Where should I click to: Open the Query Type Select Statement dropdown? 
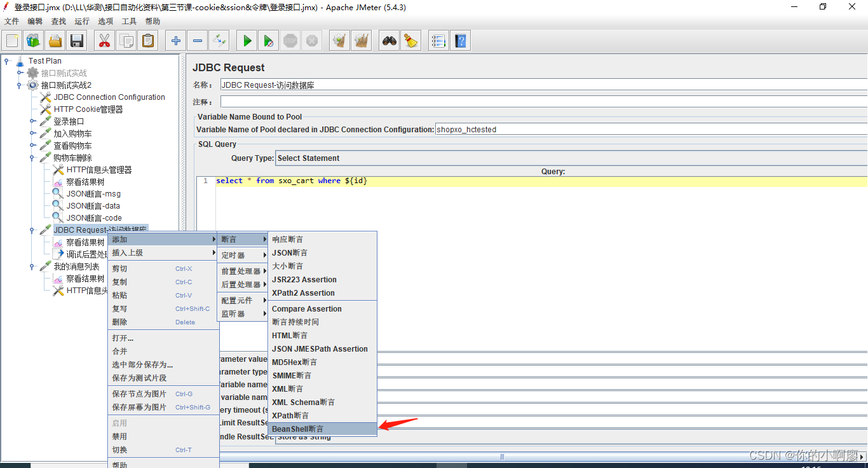point(571,158)
